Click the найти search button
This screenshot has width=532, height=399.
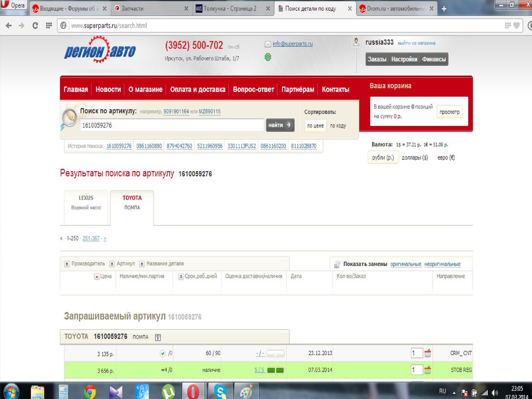(x=280, y=125)
